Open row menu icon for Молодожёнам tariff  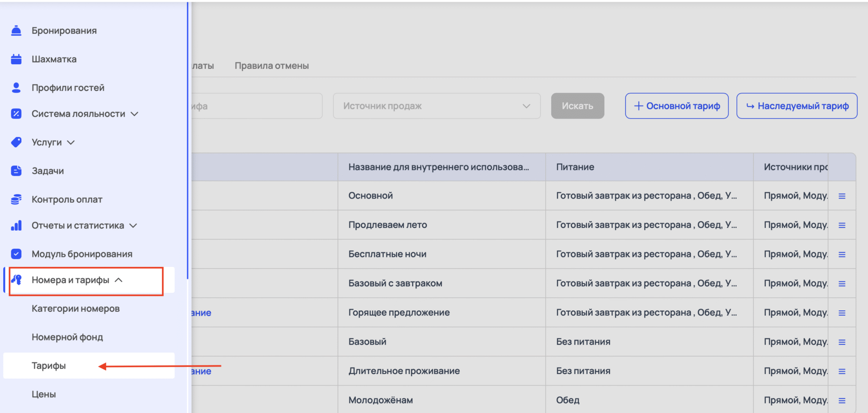pyautogui.click(x=842, y=400)
